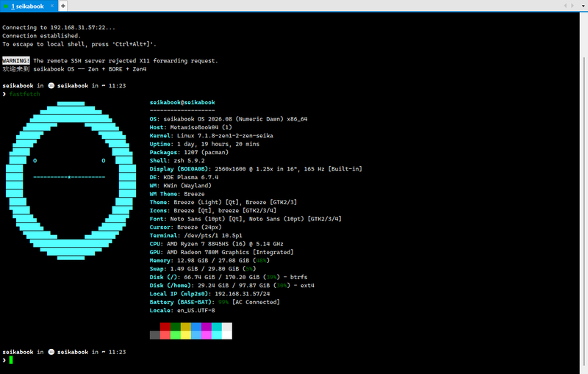Select the 1 seikabook tab

click(x=29, y=6)
